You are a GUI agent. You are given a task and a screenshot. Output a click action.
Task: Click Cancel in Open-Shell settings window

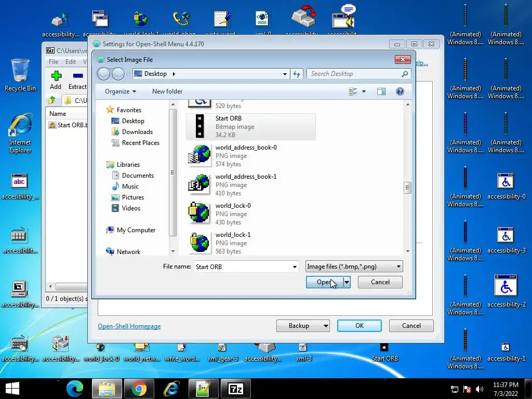pos(411,326)
